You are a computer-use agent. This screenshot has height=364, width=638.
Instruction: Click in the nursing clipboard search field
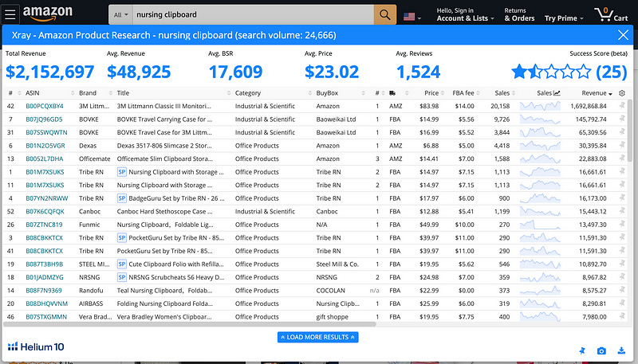(x=254, y=14)
